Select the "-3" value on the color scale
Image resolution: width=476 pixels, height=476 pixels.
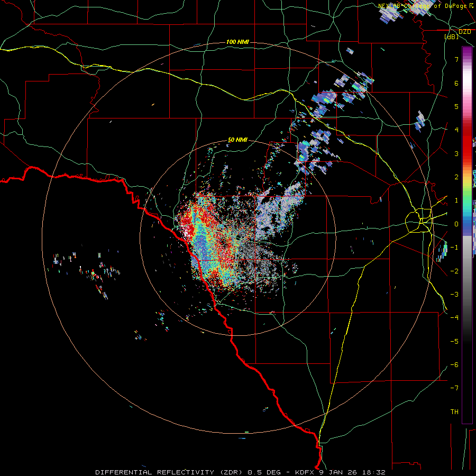tap(454, 294)
